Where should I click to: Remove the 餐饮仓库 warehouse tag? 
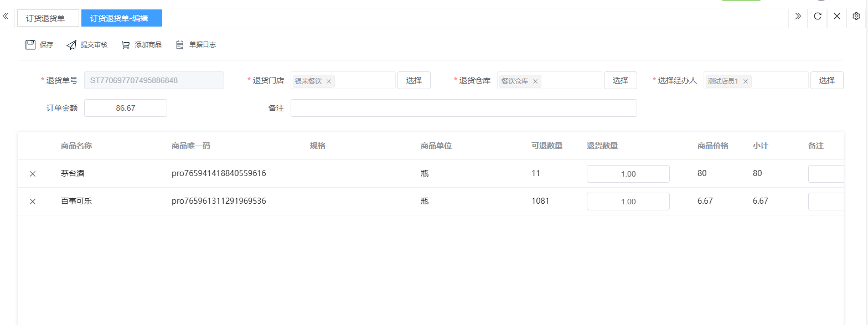535,81
